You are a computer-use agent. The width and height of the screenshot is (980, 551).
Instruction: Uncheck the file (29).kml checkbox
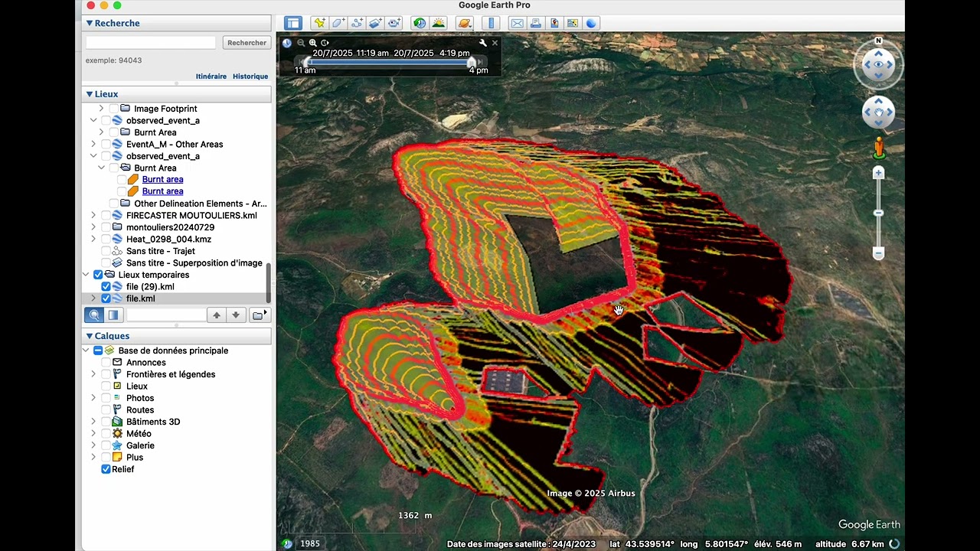(x=106, y=287)
